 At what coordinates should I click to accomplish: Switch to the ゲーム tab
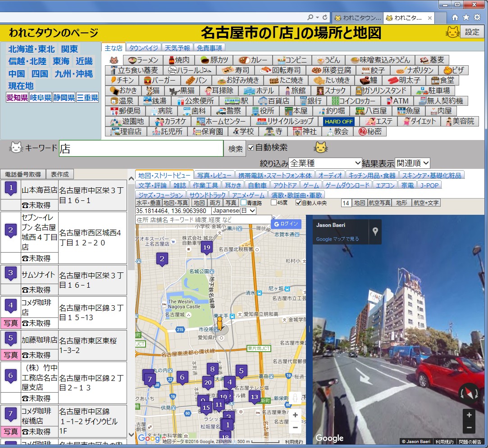point(311,186)
